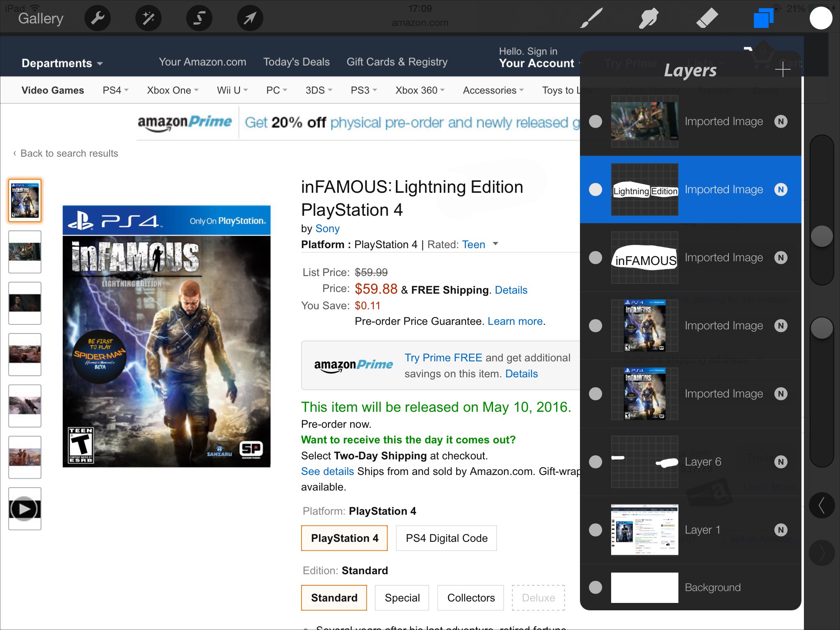This screenshot has height=630, width=840.
Task: Return to Procreate Gallery
Action: click(x=41, y=18)
